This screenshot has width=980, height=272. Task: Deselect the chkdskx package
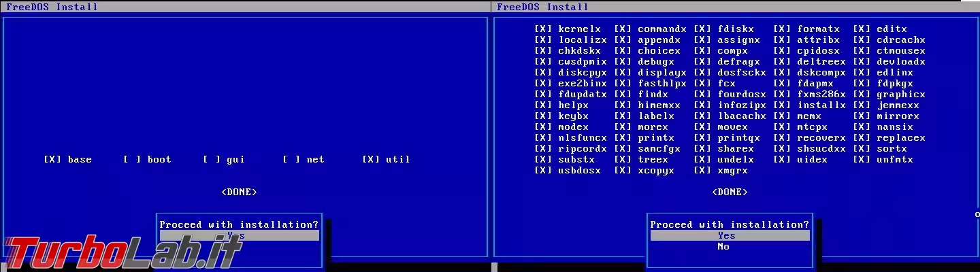[543, 51]
